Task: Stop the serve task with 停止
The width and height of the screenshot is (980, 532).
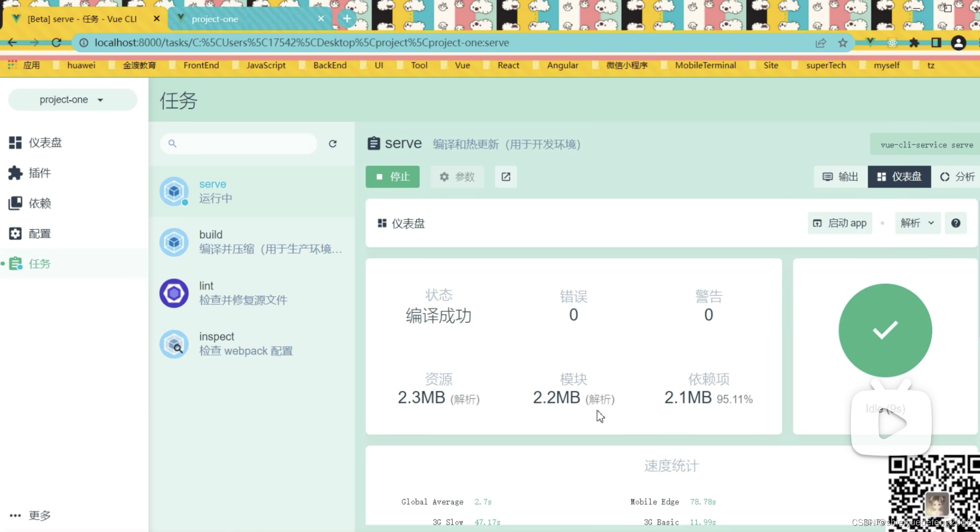Action: coord(392,177)
